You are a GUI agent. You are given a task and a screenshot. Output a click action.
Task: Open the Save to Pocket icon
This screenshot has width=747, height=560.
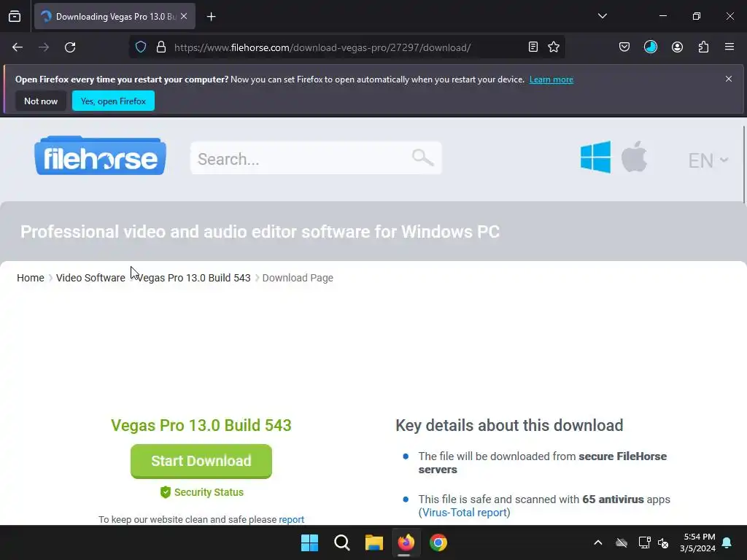point(624,47)
